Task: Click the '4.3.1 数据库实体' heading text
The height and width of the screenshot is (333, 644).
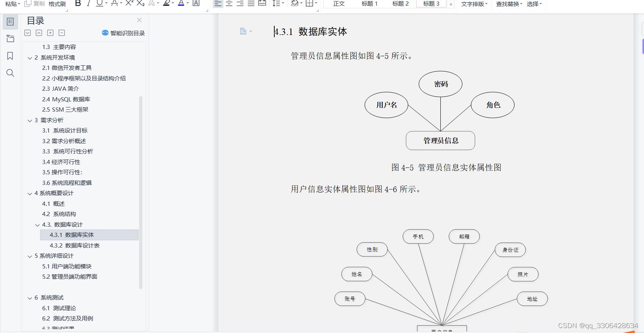Action: coord(310,32)
